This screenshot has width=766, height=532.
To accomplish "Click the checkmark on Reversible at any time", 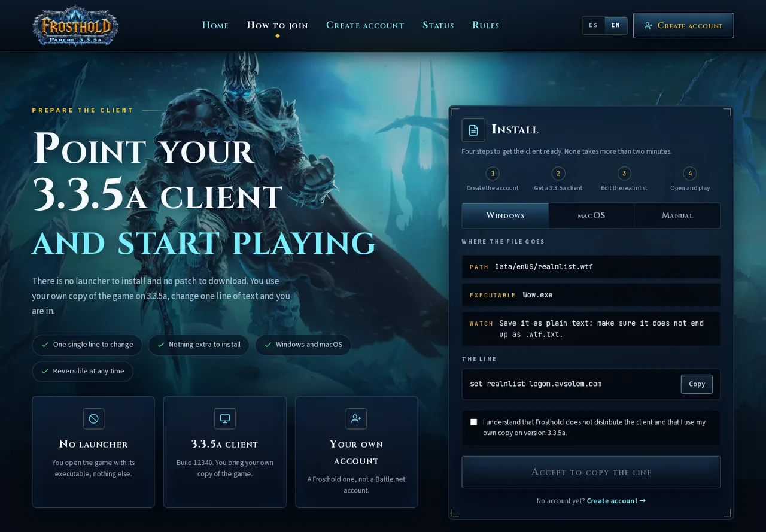I will click(45, 371).
